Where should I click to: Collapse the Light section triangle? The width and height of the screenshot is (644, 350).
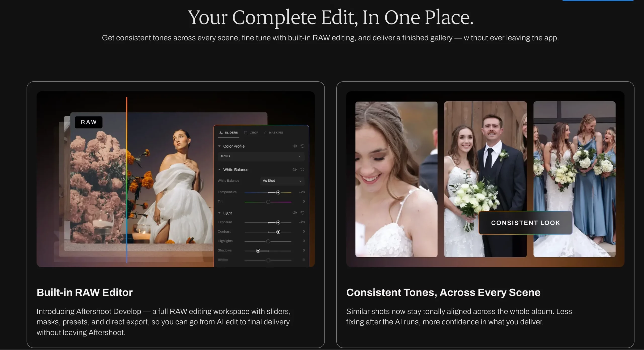[219, 213]
